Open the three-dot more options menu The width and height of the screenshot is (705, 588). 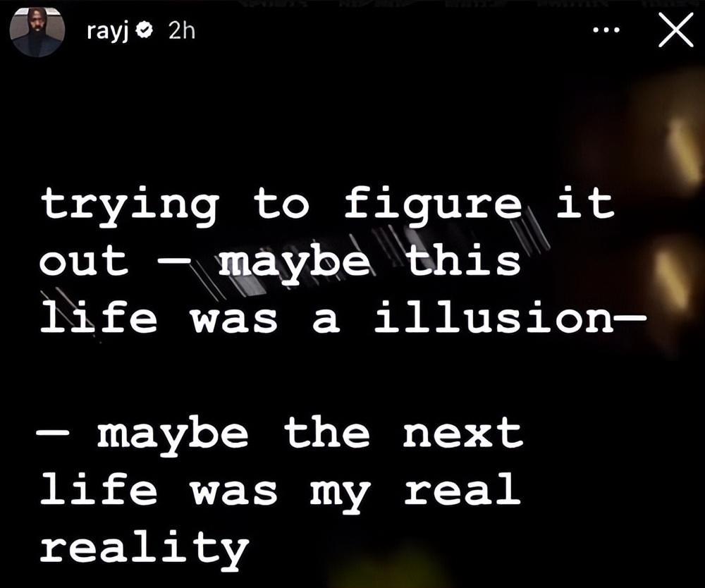point(606,30)
